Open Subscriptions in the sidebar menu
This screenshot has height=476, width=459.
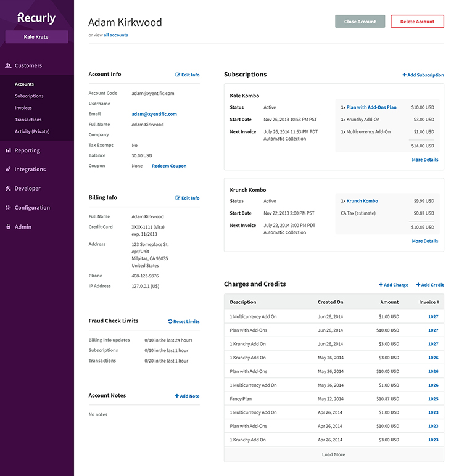click(x=29, y=96)
